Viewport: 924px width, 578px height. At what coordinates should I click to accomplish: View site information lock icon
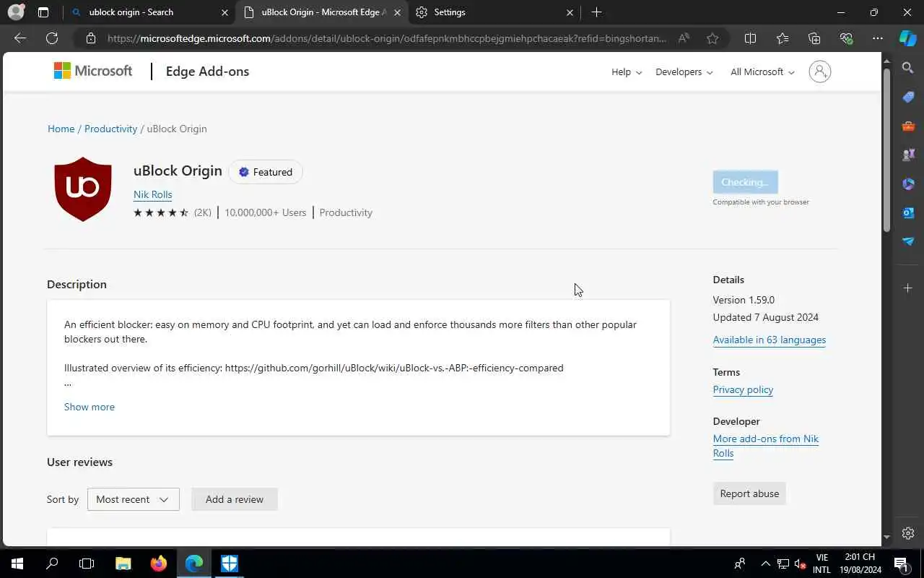(90, 38)
